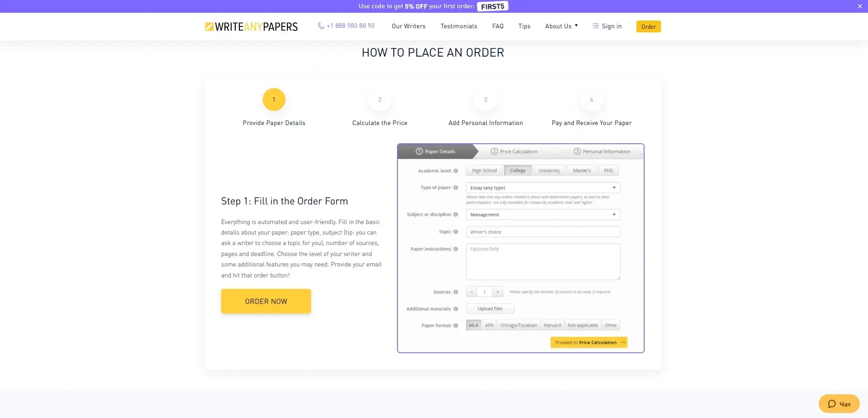Open the Testimonials page
868x418 pixels.
click(x=458, y=26)
